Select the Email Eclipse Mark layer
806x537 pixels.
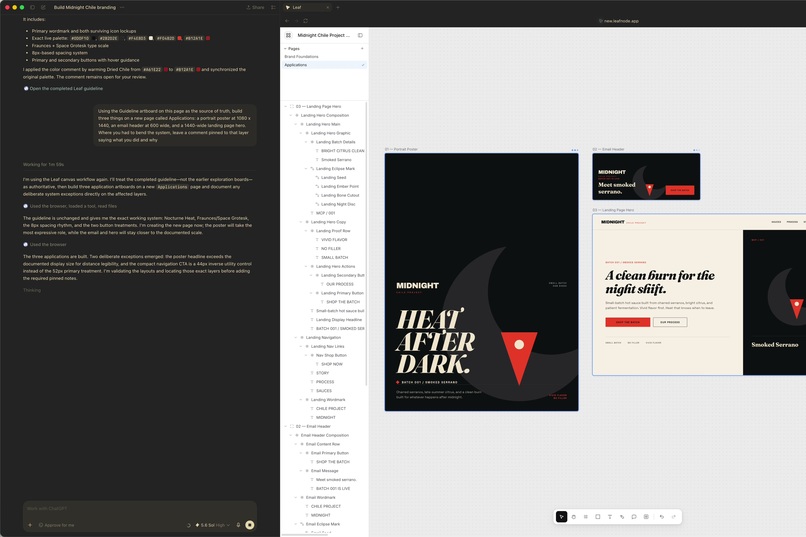click(x=323, y=524)
